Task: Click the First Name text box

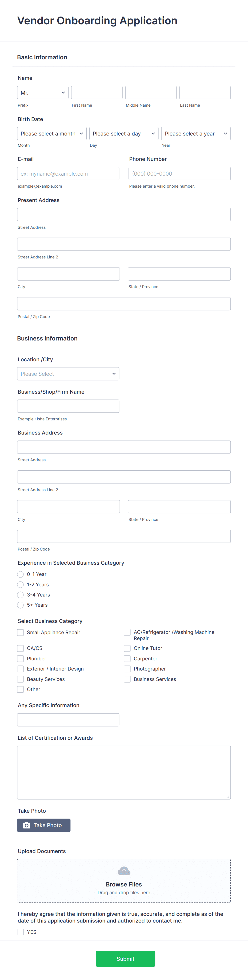Action: (x=97, y=92)
